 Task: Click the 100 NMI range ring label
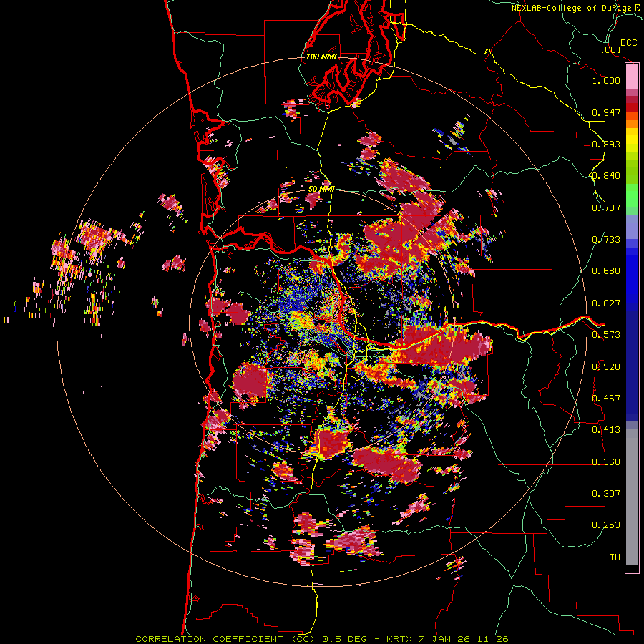pos(321,57)
